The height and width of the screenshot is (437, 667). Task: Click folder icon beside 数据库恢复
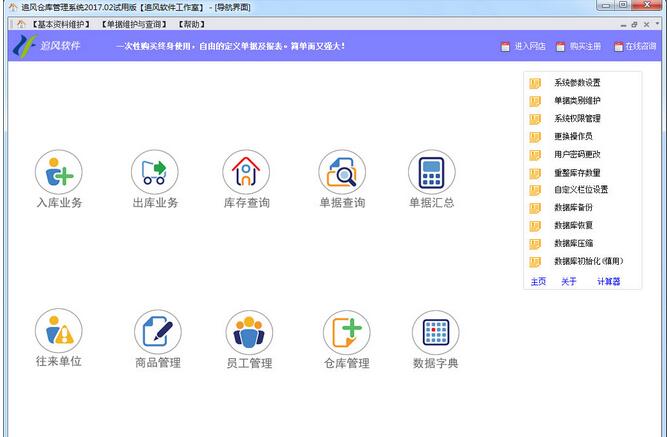(x=535, y=226)
